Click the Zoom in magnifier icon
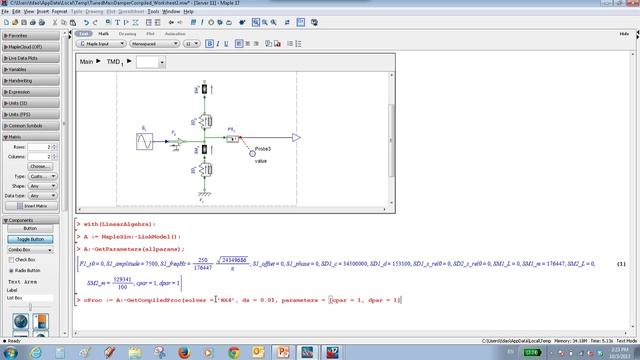 (264, 22)
